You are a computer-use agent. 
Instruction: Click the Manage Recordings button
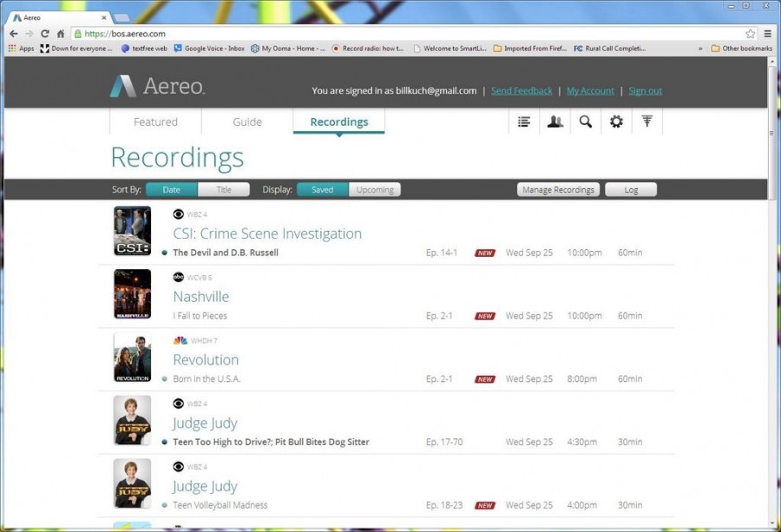pyautogui.click(x=558, y=189)
